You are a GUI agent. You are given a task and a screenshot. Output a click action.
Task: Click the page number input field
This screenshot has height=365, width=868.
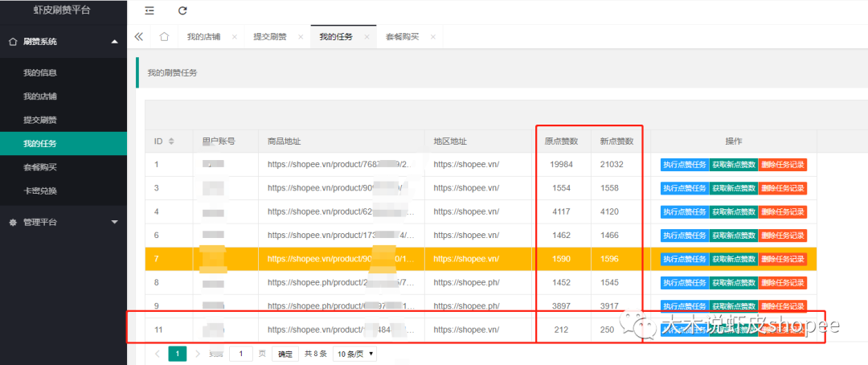pos(241,354)
